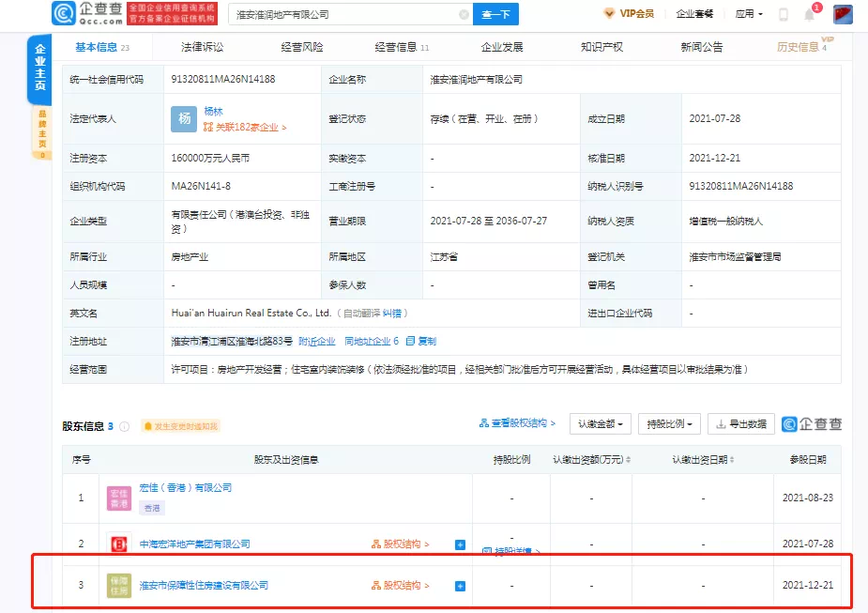This screenshot has width=868, height=613.
Task: Clear the search box with the X icon
Action: [x=464, y=14]
